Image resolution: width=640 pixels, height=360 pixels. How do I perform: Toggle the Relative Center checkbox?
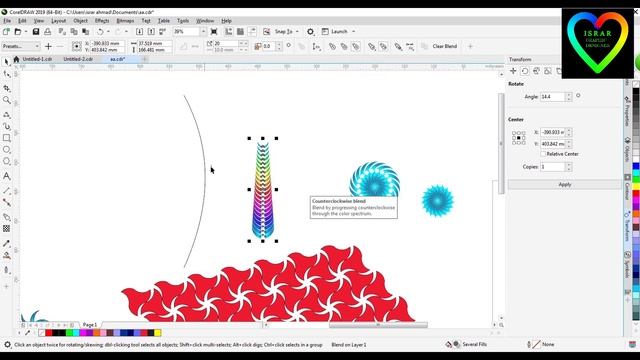pos(543,154)
